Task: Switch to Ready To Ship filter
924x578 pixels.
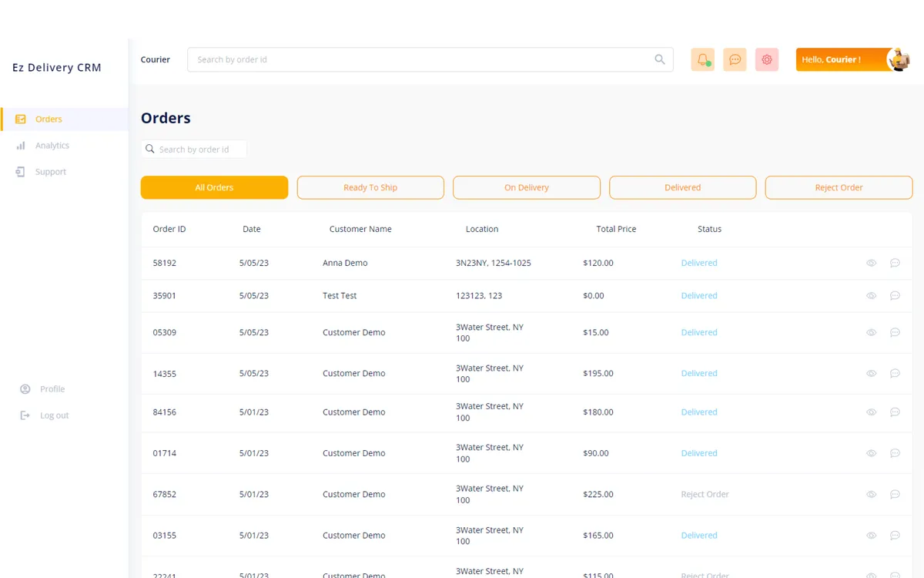Action: pos(370,187)
